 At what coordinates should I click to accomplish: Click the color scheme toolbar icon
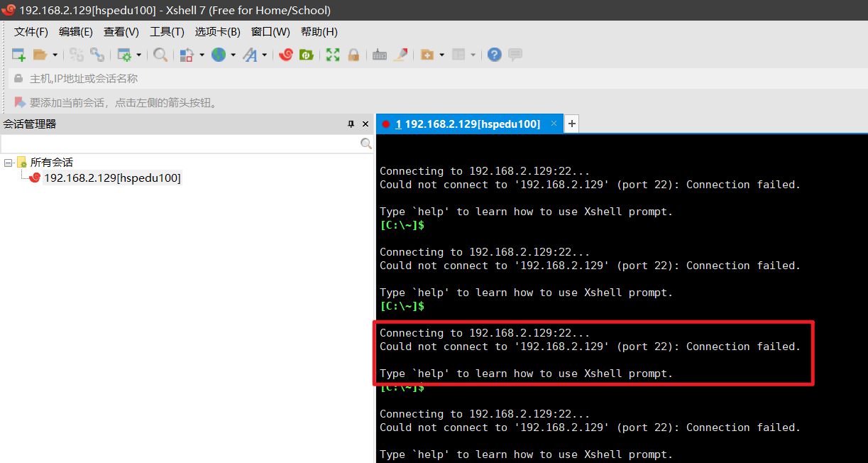[x=187, y=55]
